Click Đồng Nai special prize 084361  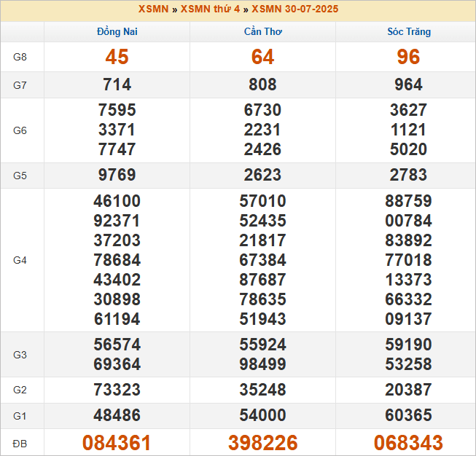pyautogui.click(x=117, y=443)
